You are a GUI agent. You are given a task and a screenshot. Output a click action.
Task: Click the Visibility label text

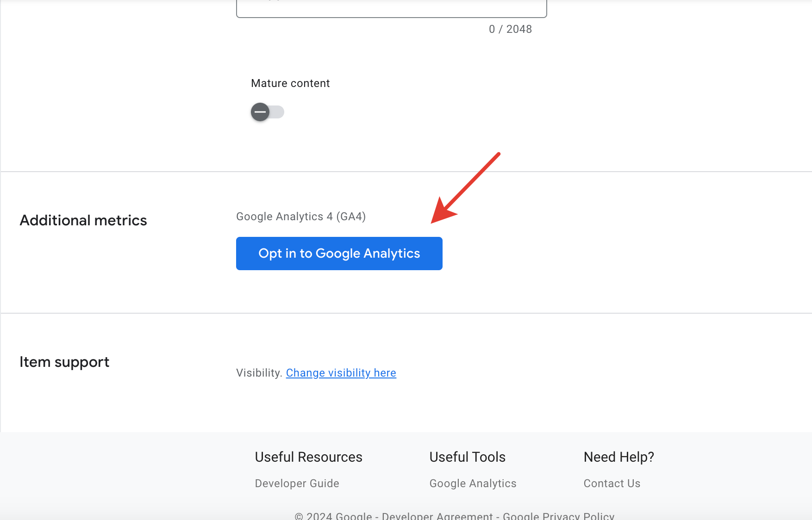(x=259, y=373)
